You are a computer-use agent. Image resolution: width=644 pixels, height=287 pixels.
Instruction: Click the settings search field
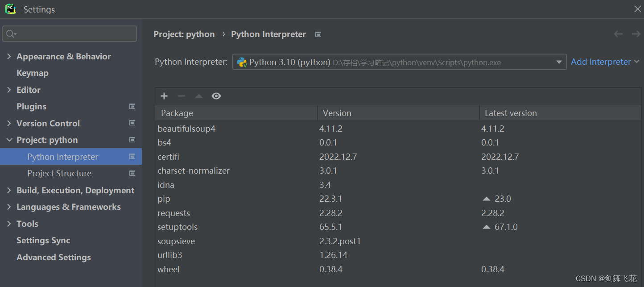(69, 33)
